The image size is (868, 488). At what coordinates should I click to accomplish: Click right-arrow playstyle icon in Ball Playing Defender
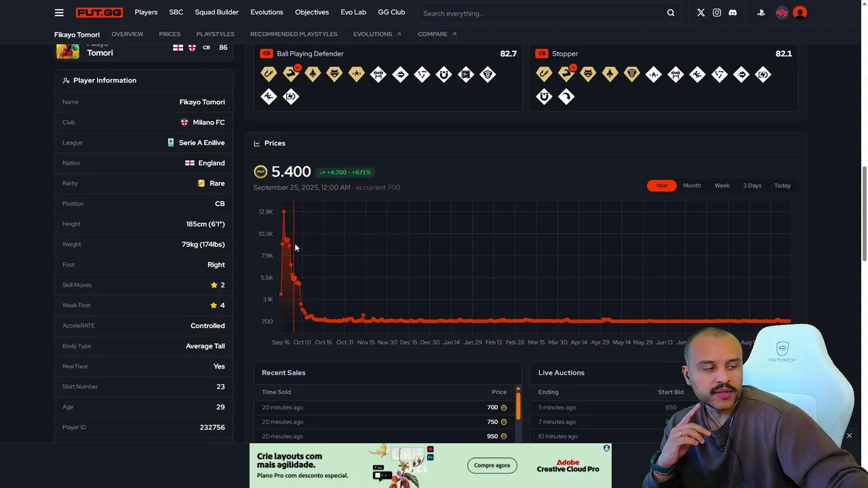[400, 74]
